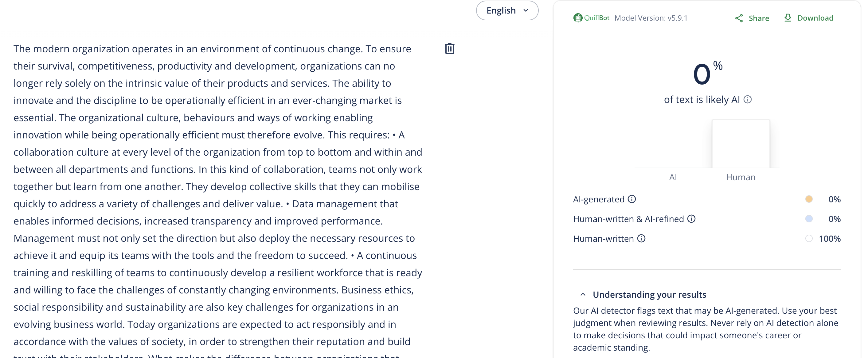The width and height of the screenshot is (868, 358).
Task: Click the orange AI-generated color dot
Action: coord(809,199)
